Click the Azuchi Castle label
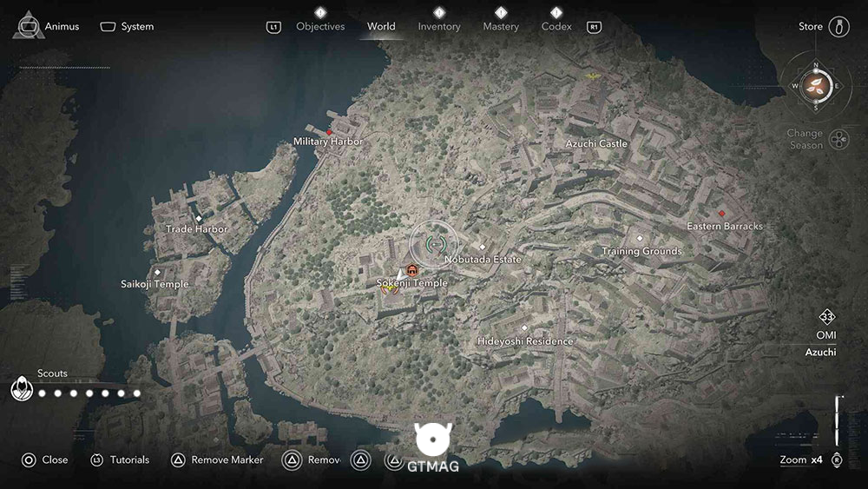This screenshot has width=868, height=489. (x=596, y=143)
